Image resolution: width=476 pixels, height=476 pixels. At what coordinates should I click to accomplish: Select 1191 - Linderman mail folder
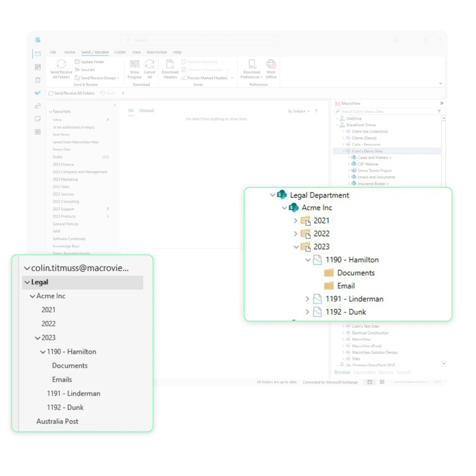[73, 393]
